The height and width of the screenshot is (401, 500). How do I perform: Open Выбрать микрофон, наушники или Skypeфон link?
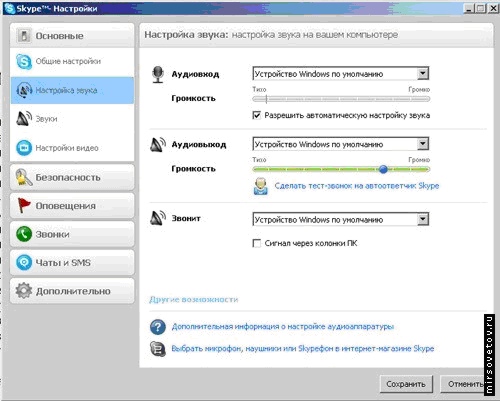tap(303, 349)
